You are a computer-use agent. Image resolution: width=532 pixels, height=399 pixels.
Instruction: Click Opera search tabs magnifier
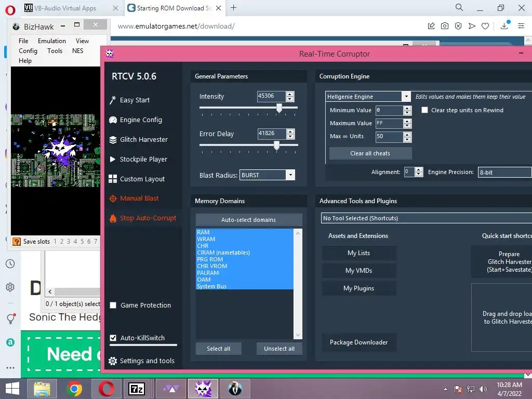pyautogui.click(x=459, y=7)
